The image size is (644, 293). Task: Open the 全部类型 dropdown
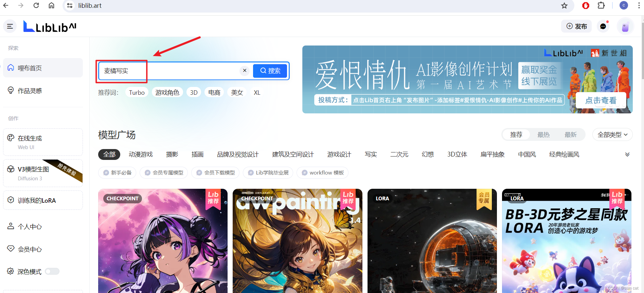(612, 134)
